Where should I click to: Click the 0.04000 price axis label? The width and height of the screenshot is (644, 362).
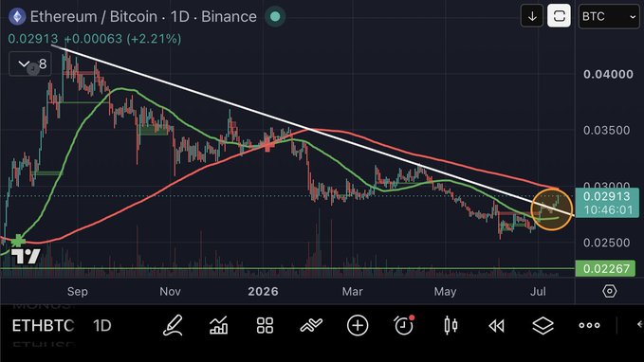click(x=608, y=74)
